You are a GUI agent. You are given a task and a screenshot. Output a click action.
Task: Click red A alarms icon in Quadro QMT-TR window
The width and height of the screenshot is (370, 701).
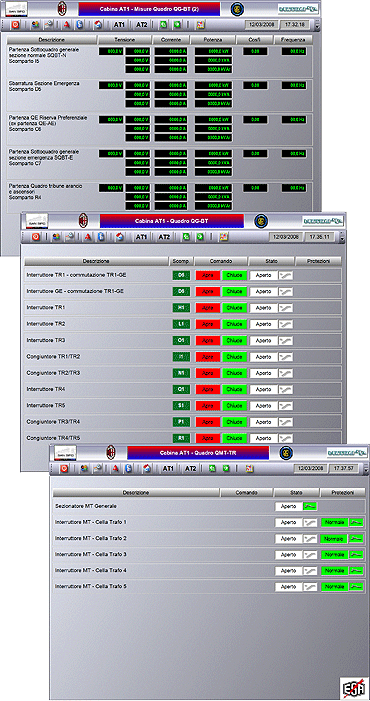pos(115,469)
